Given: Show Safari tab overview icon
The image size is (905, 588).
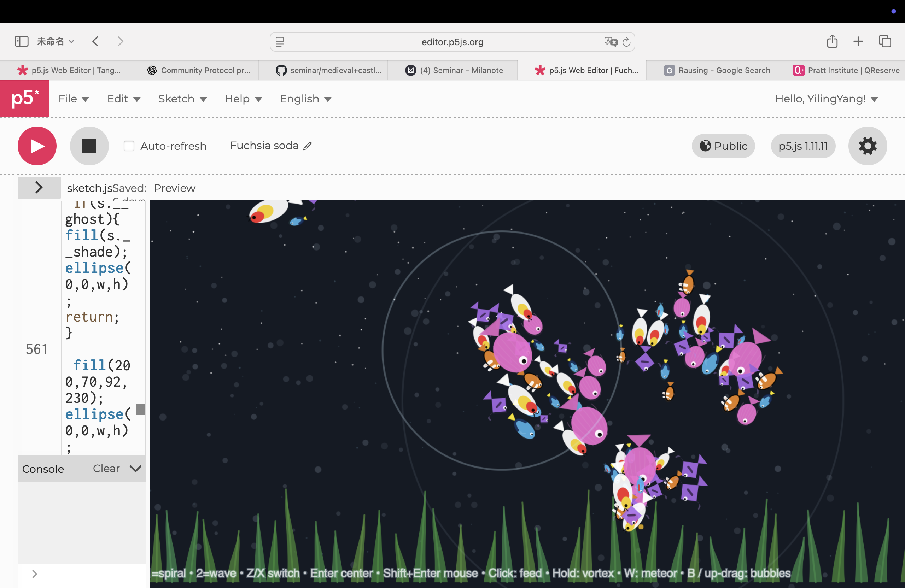Looking at the screenshot, I should point(885,41).
